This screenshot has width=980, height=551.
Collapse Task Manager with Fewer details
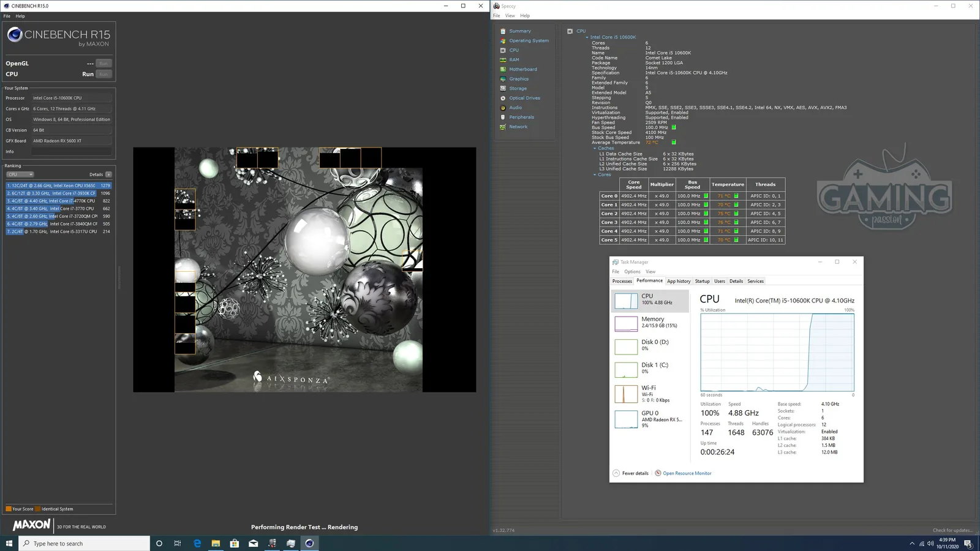pos(630,473)
